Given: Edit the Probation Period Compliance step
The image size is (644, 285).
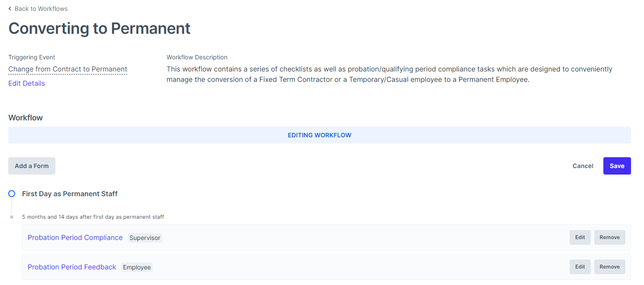Looking at the screenshot, I should tap(580, 237).
